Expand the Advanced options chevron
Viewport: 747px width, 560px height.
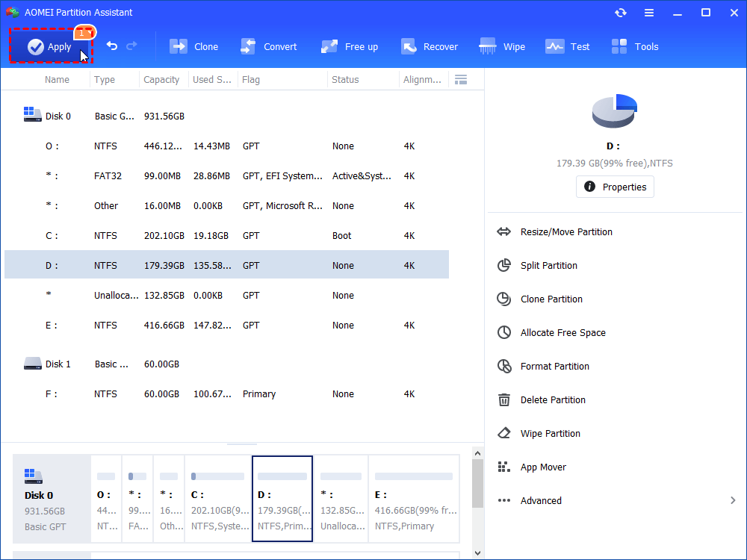(732, 501)
